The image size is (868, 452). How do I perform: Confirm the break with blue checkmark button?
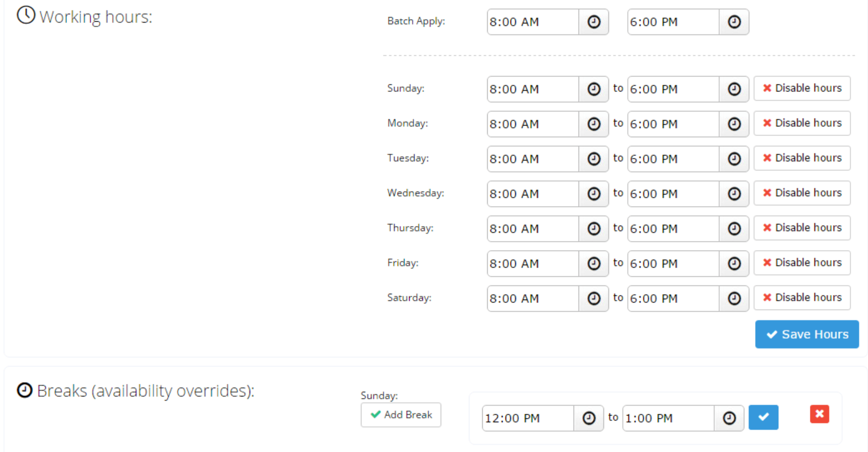tap(763, 418)
